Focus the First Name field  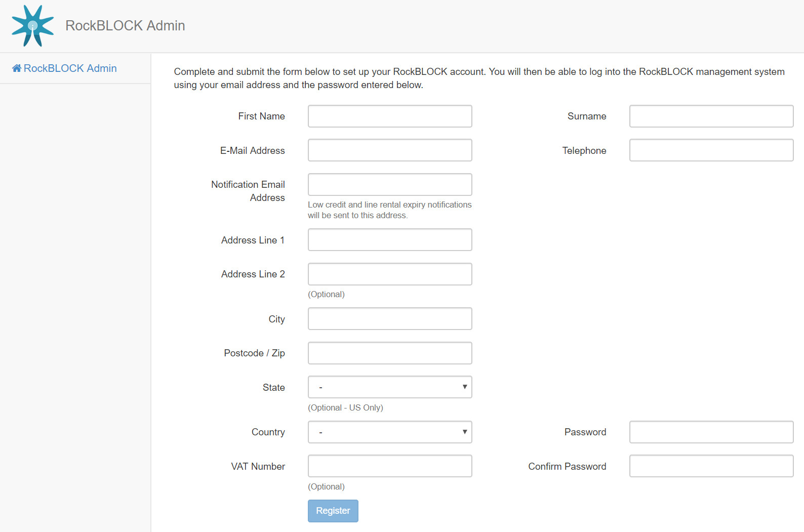coord(390,116)
